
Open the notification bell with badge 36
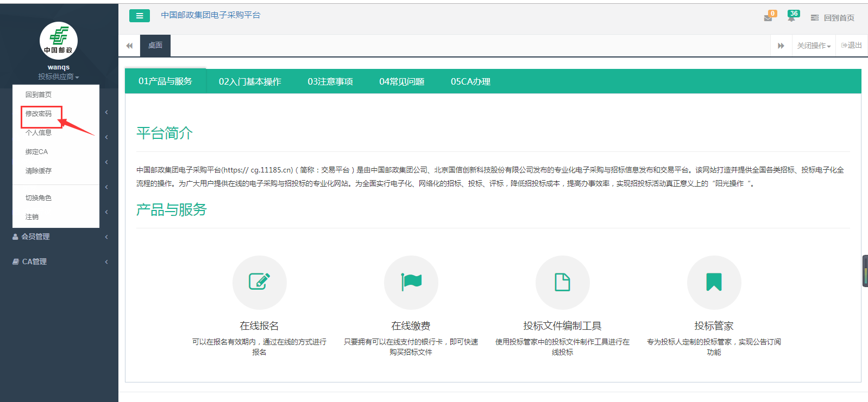[x=791, y=18]
